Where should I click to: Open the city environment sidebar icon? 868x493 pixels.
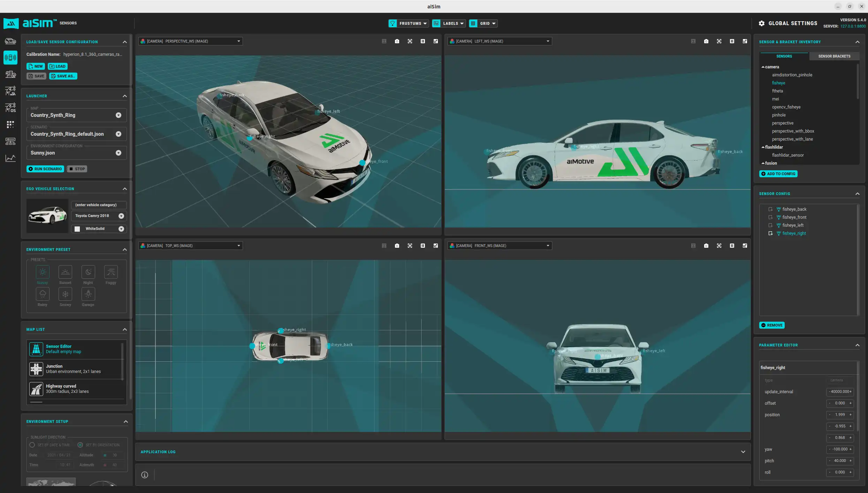pos(10,74)
